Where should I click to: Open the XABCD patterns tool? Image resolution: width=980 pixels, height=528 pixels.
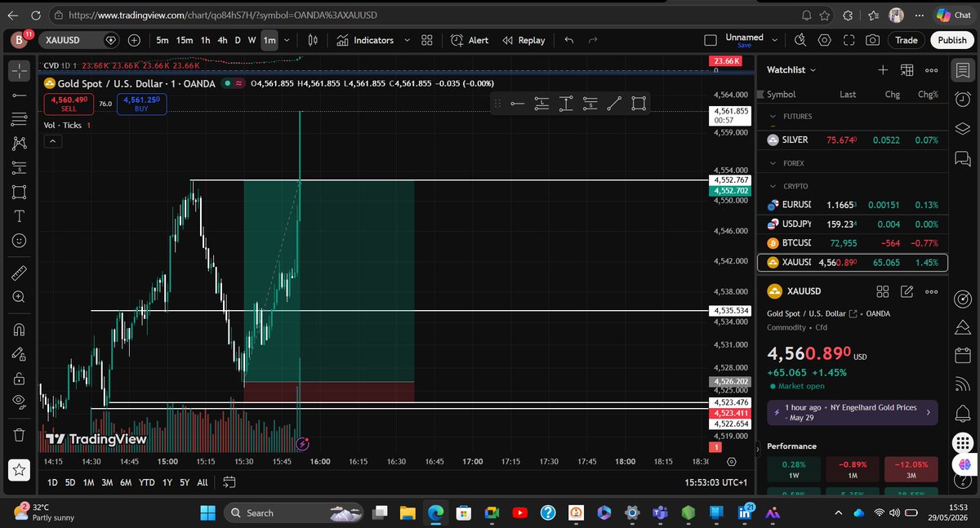click(20, 144)
